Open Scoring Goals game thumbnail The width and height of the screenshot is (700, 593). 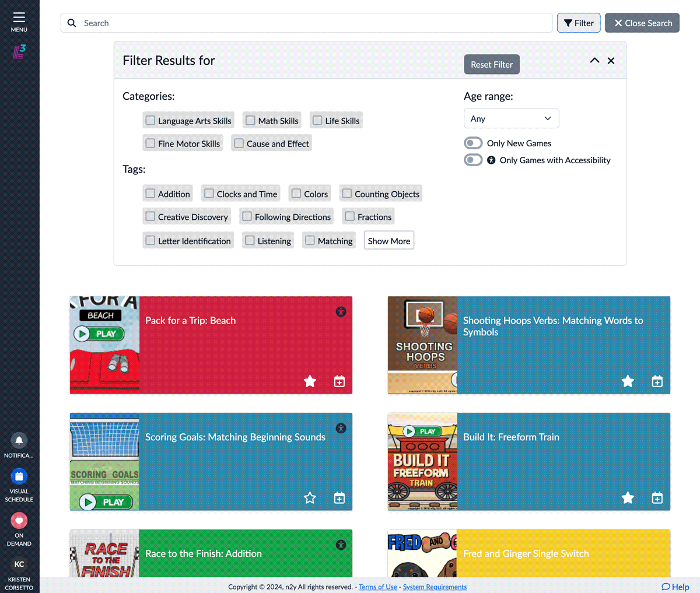click(104, 462)
